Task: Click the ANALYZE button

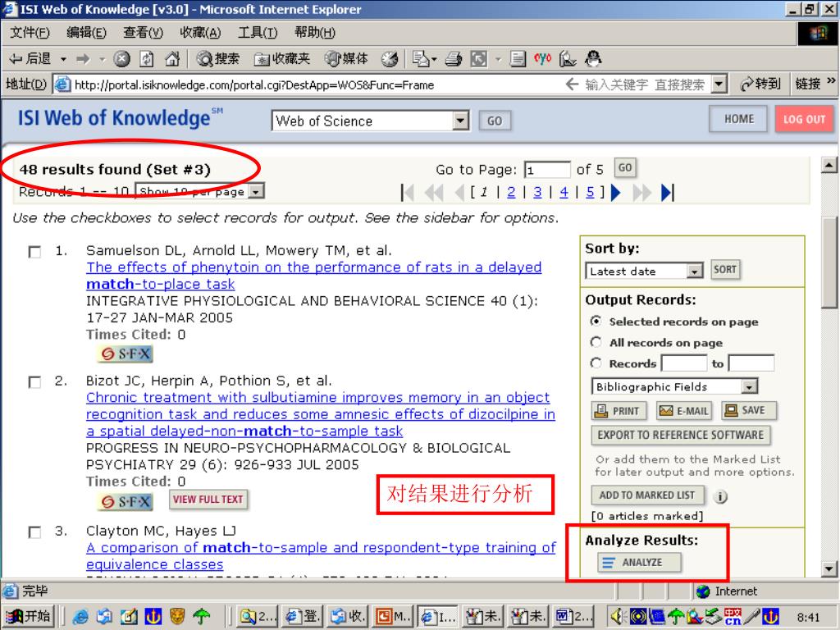Action: [640, 563]
